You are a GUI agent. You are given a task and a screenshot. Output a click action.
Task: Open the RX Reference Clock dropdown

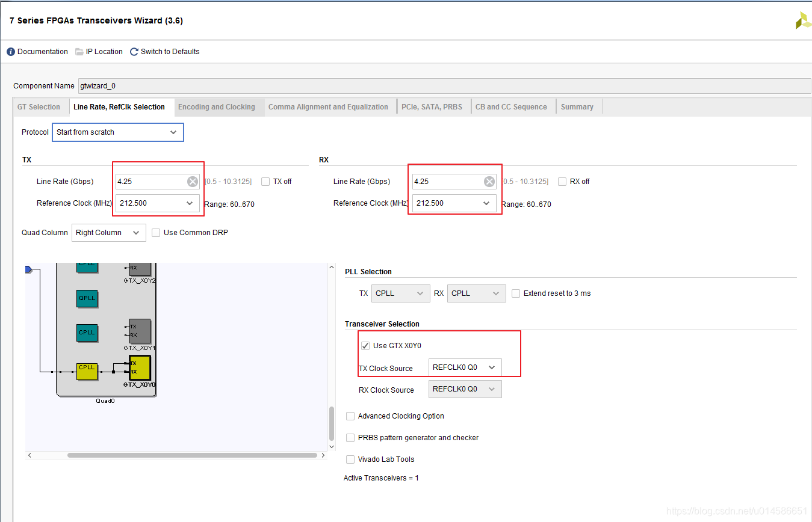[454, 203]
